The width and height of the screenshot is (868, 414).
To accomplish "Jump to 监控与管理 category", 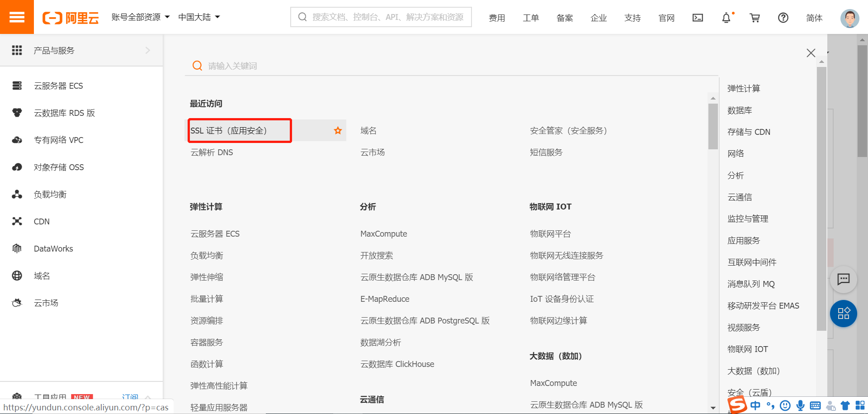I will (x=748, y=219).
